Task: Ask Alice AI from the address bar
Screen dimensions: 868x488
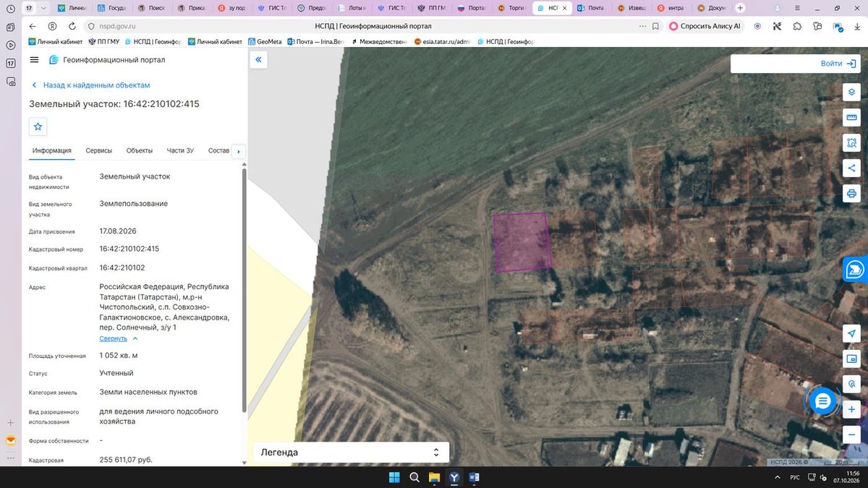Action: click(x=705, y=26)
